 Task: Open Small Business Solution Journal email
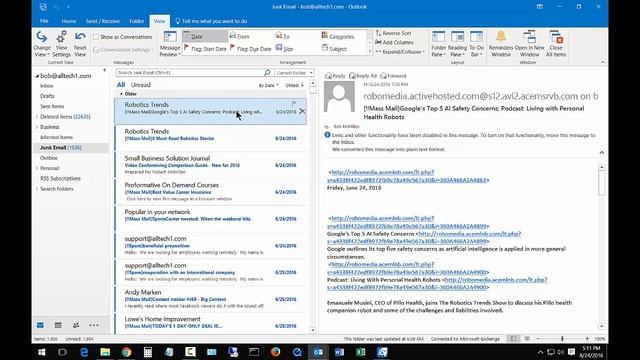(x=211, y=164)
